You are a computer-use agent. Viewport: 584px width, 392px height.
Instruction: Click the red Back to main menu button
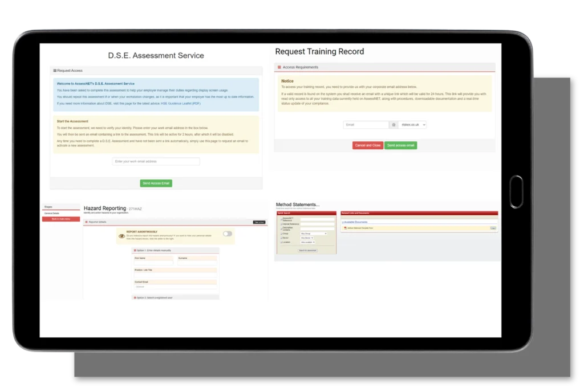click(x=60, y=219)
